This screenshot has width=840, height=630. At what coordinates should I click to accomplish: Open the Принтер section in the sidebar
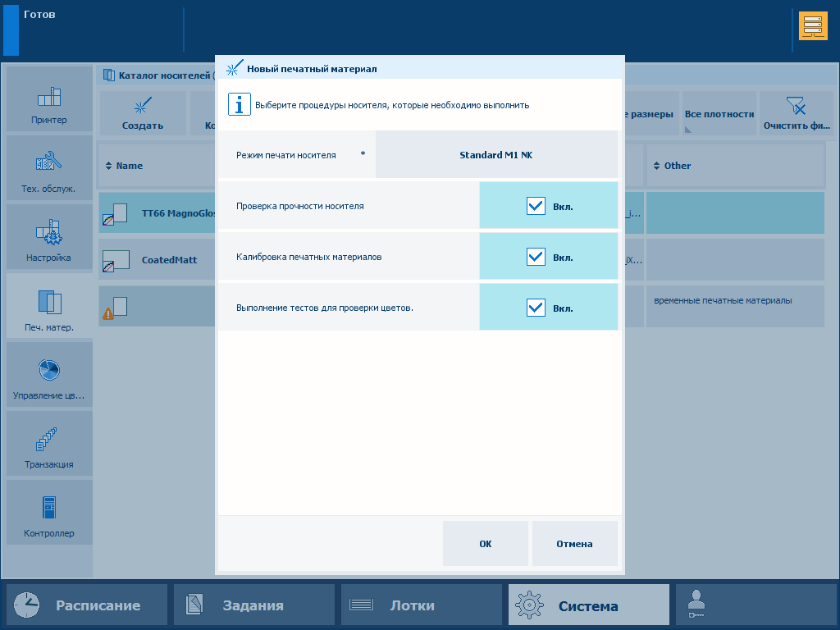49,99
